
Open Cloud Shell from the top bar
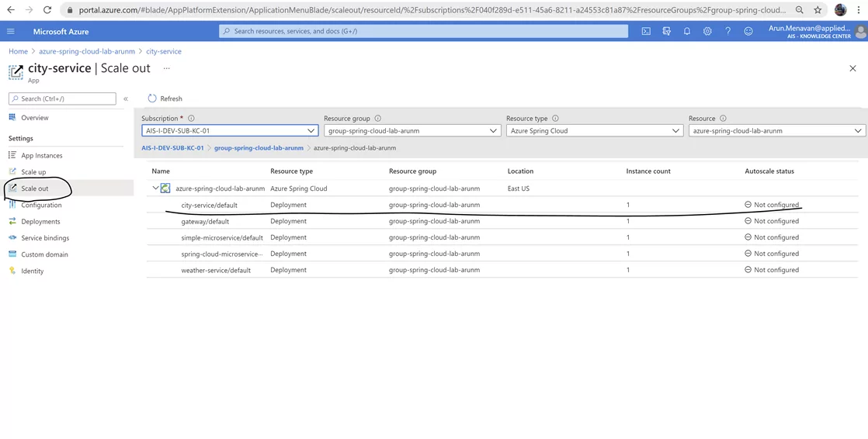tap(646, 32)
